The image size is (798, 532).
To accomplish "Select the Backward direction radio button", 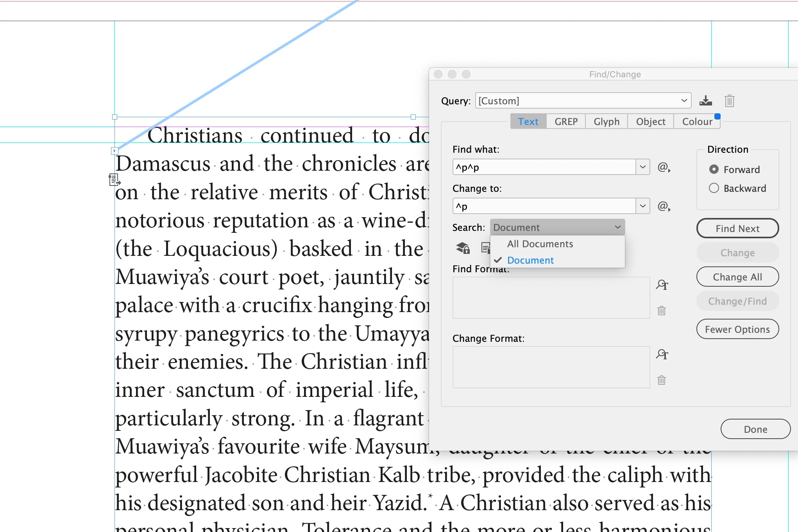I will [x=714, y=188].
